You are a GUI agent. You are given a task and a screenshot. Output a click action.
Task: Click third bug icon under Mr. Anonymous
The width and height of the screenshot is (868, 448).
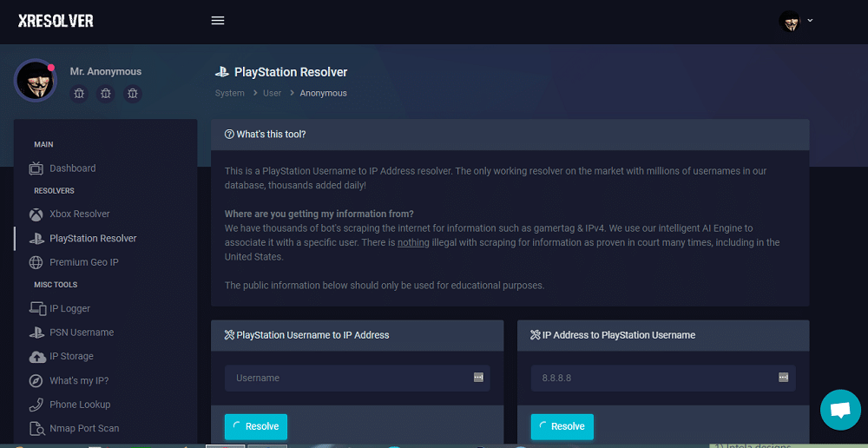pos(132,94)
